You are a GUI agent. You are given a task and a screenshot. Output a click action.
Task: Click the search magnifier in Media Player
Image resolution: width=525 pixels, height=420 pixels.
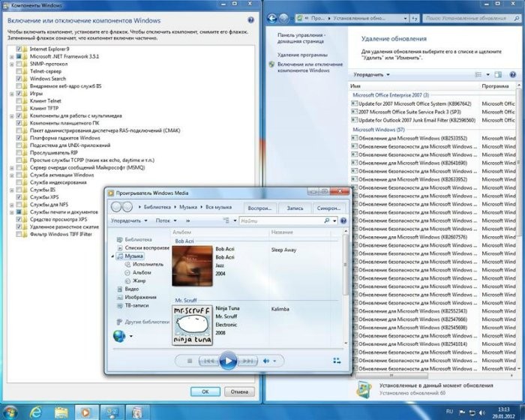(x=327, y=220)
